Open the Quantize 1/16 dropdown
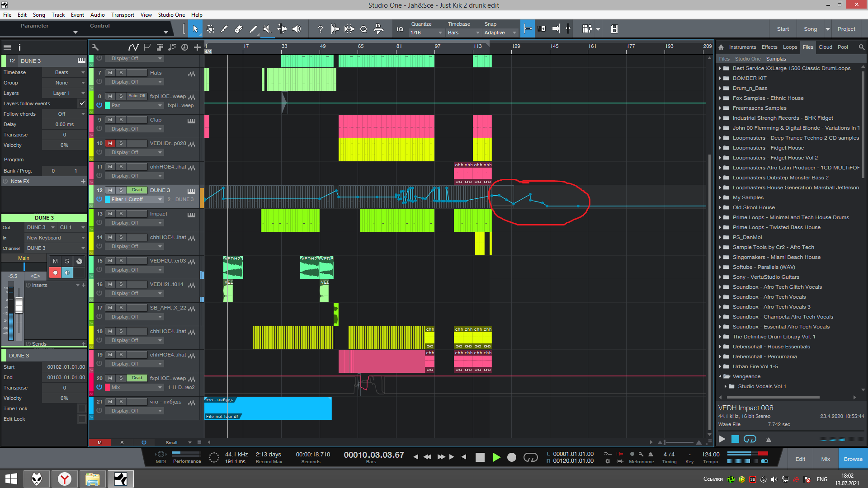The height and width of the screenshot is (488, 868). 426,33
